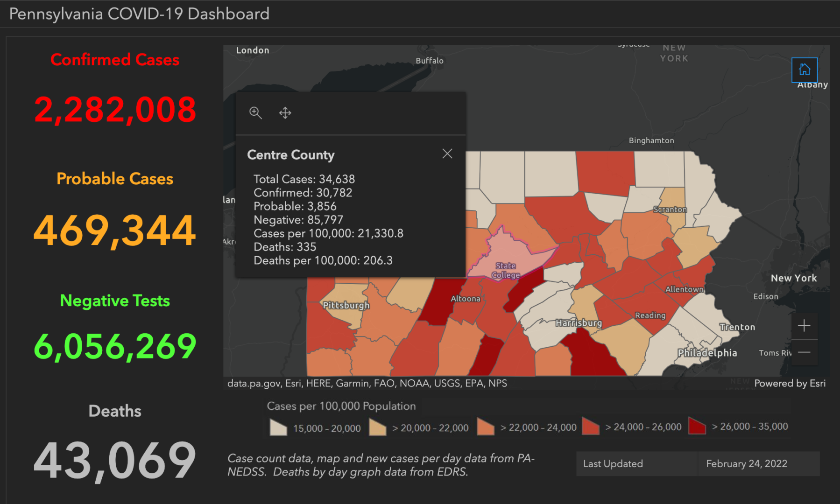
Task: Click the Powered by Esri link
Action: pos(790,383)
